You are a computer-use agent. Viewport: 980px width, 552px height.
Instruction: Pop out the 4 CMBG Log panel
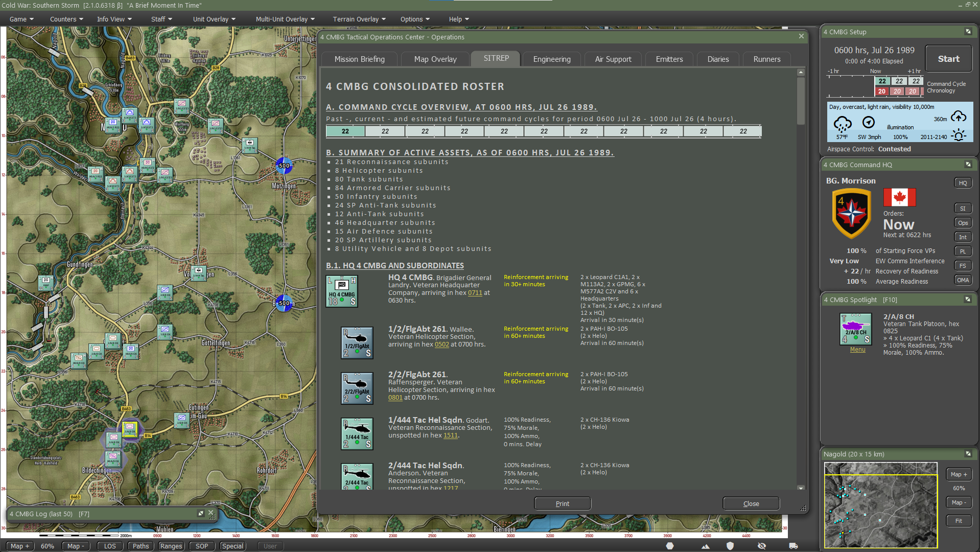click(x=201, y=514)
